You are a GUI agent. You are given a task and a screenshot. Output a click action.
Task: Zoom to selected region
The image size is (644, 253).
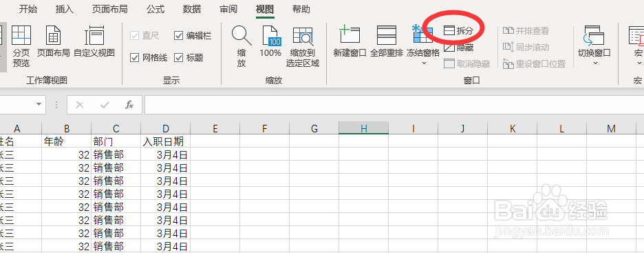click(303, 45)
